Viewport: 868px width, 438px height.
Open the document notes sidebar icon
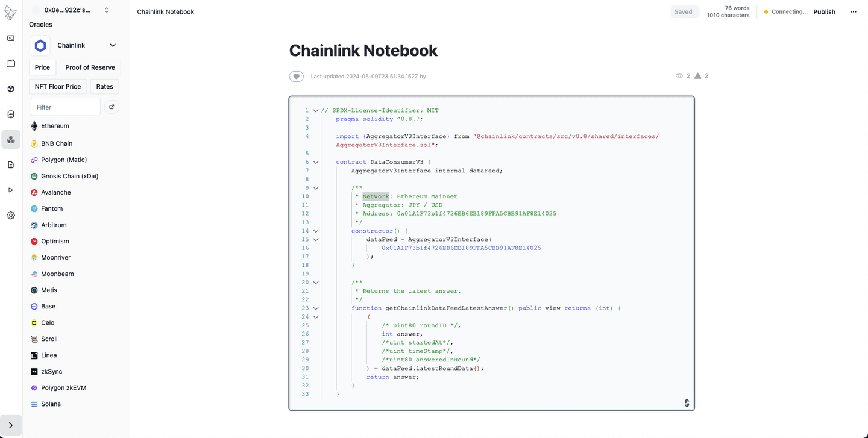[x=11, y=164]
